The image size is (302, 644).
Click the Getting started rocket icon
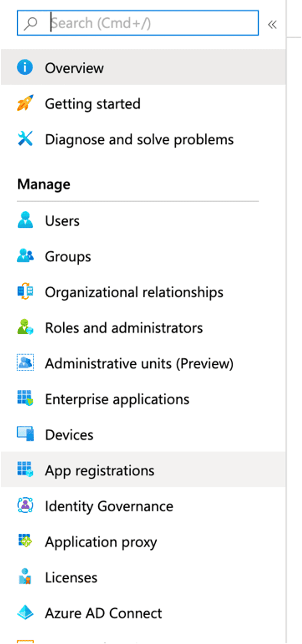(25, 103)
